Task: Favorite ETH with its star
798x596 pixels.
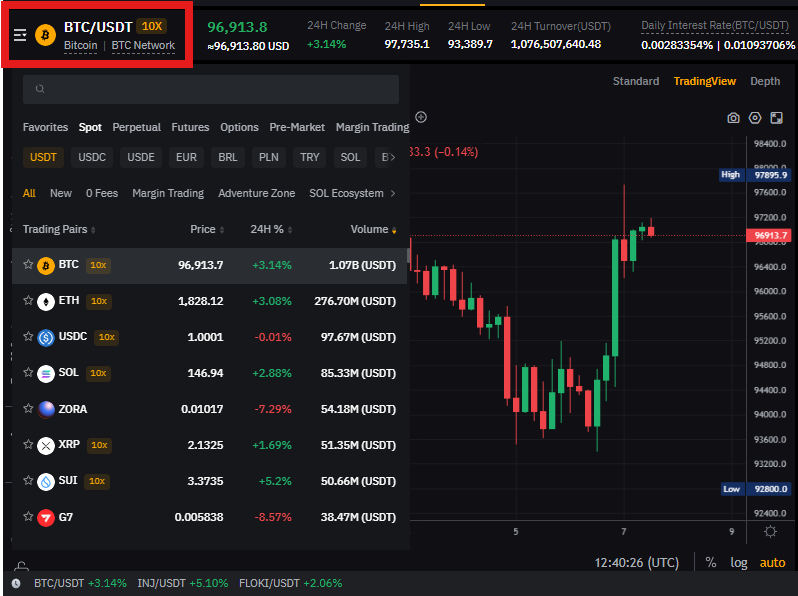Action: (28, 300)
